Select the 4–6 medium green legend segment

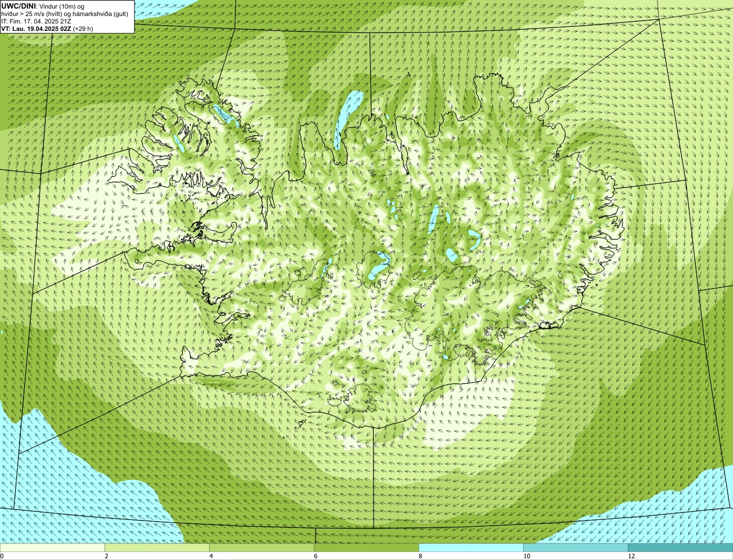point(262,547)
